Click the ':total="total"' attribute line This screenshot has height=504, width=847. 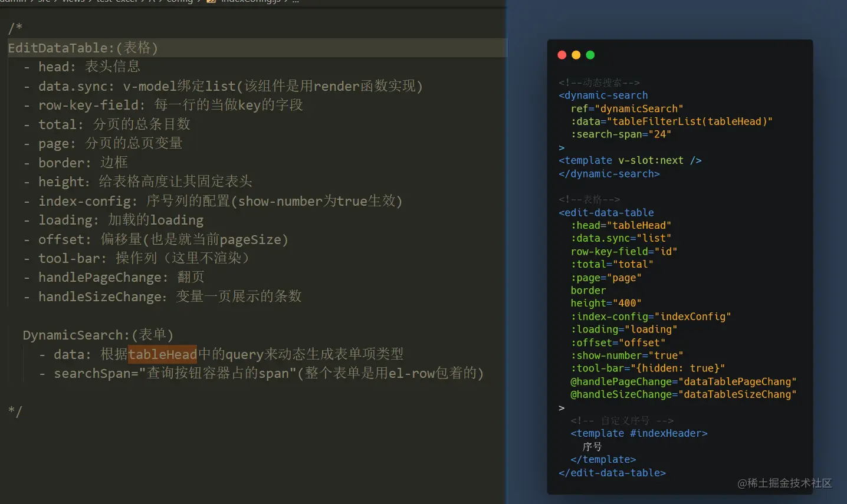pyautogui.click(x=612, y=264)
